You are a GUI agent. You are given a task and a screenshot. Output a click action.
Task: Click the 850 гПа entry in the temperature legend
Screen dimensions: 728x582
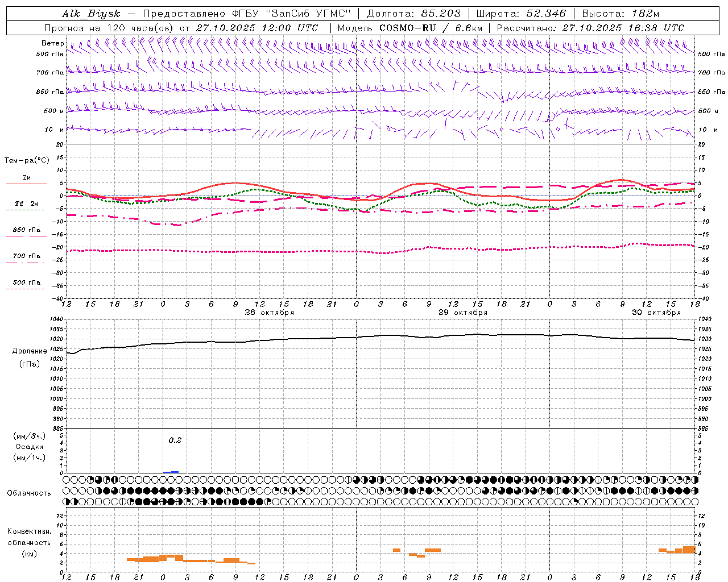27,230
